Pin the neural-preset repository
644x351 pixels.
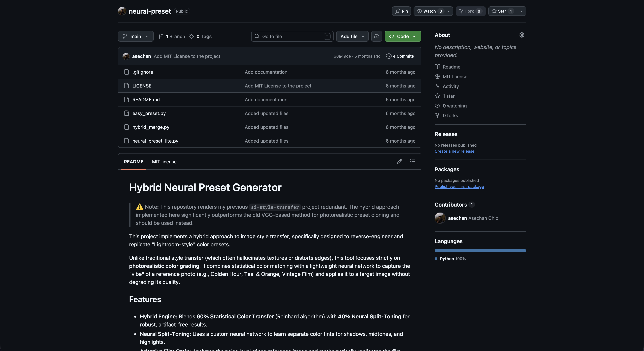point(401,11)
